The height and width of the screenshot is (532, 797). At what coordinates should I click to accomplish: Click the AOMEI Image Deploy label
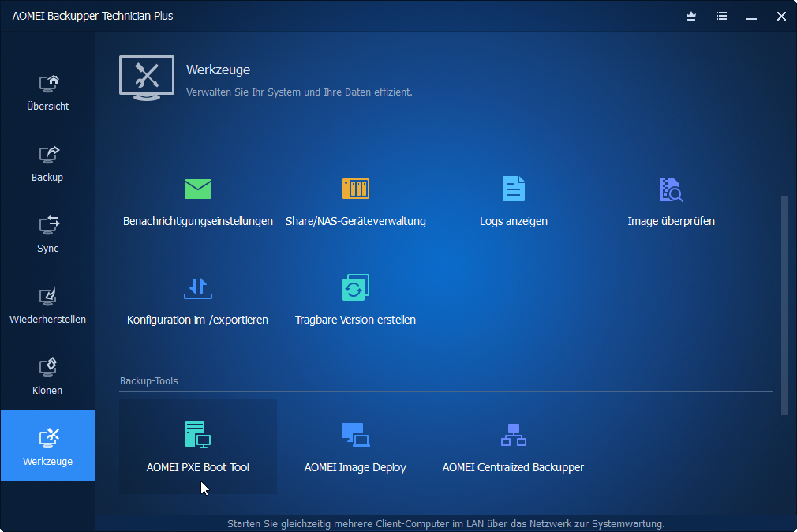tap(355, 467)
